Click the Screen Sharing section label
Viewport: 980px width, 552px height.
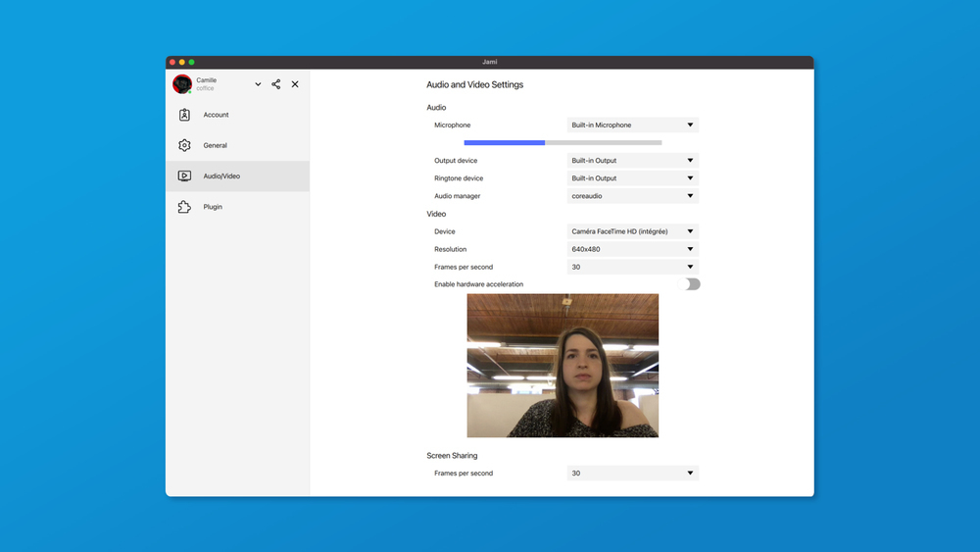click(452, 455)
